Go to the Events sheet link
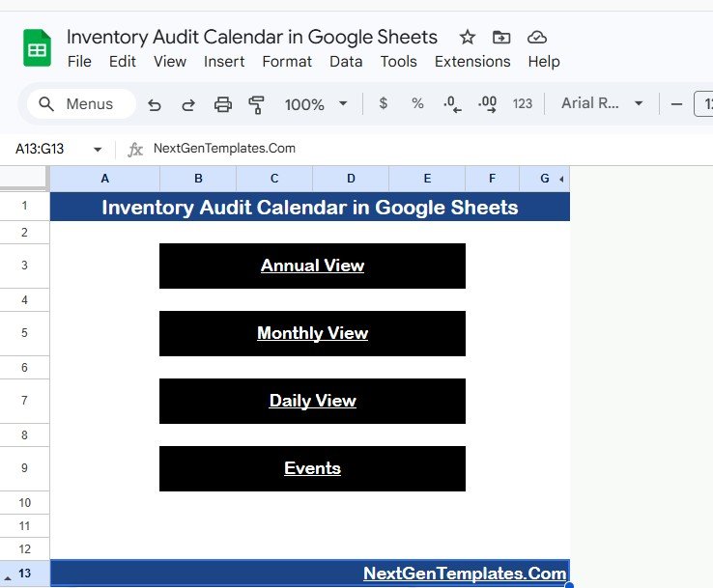This screenshot has height=588, width=713. tap(312, 469)
